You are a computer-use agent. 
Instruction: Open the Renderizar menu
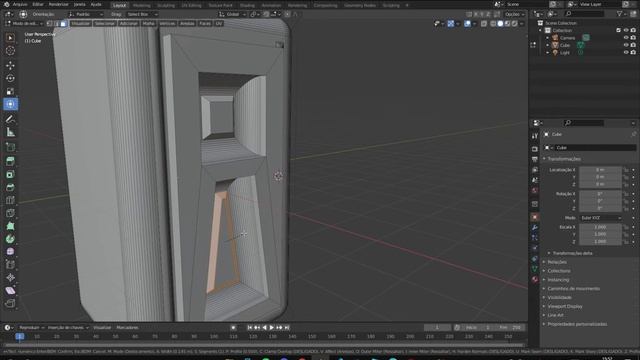(59, 4)
